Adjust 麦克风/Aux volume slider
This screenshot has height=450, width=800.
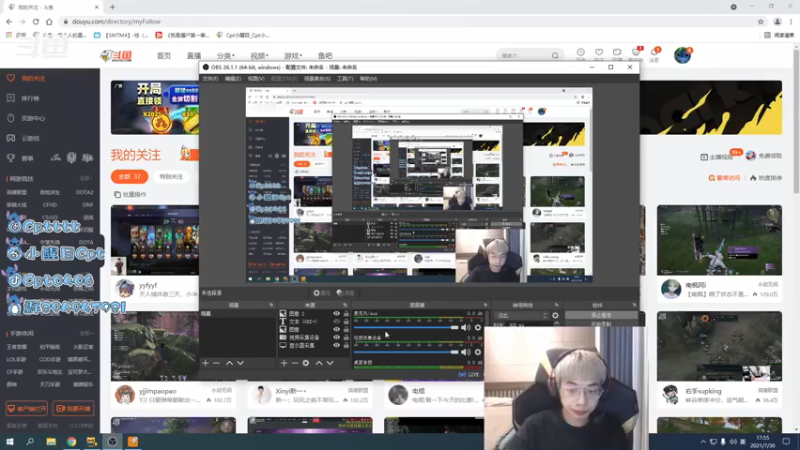coord(406,328)
